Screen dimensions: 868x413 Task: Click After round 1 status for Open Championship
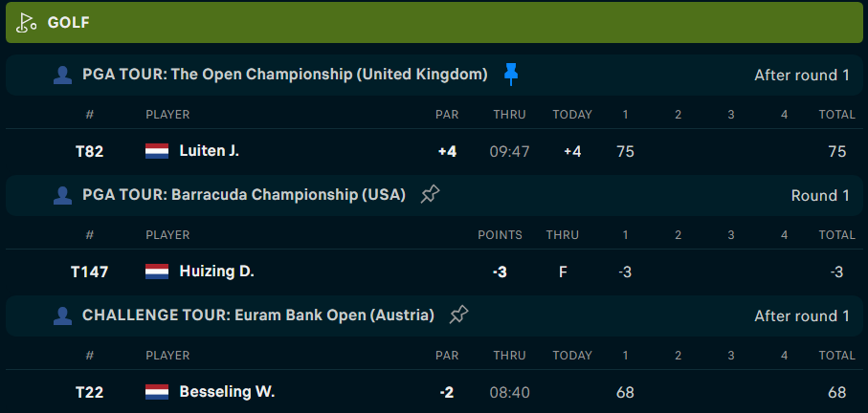pyautogui.click(x=802, y=76)
